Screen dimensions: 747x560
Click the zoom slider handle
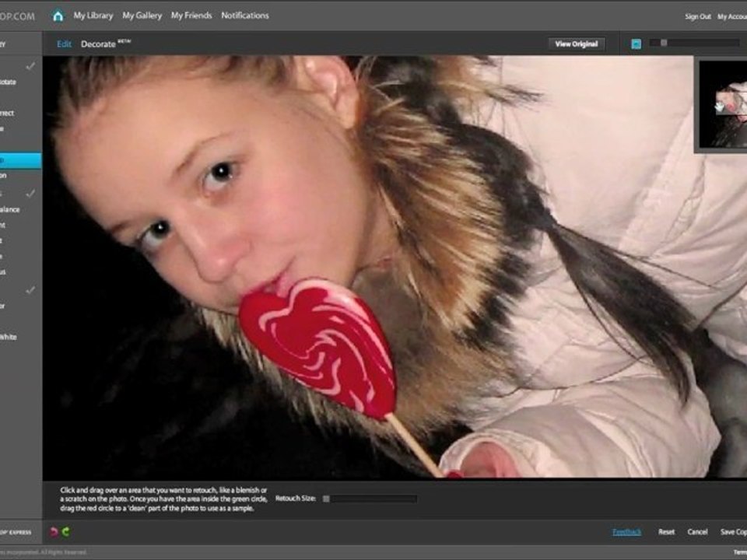click(x=664, y=43)
